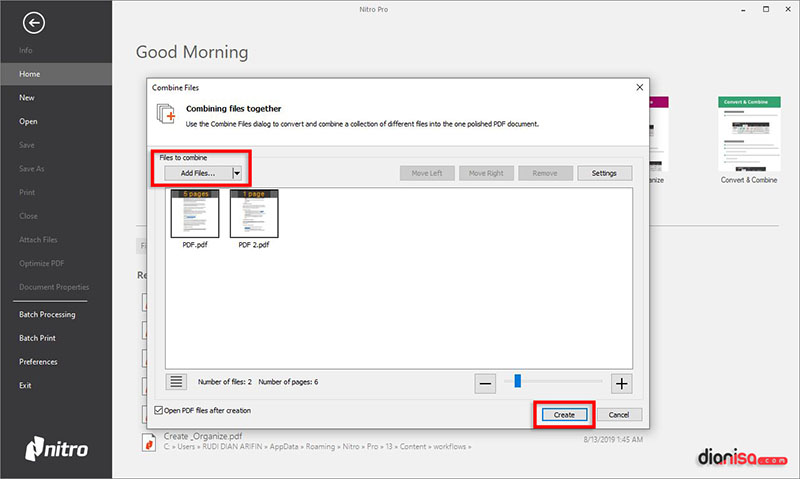The width and height of the screenshot is (800, 479).
Task: Close the Combine Files dialog
Action: [639, 87]
